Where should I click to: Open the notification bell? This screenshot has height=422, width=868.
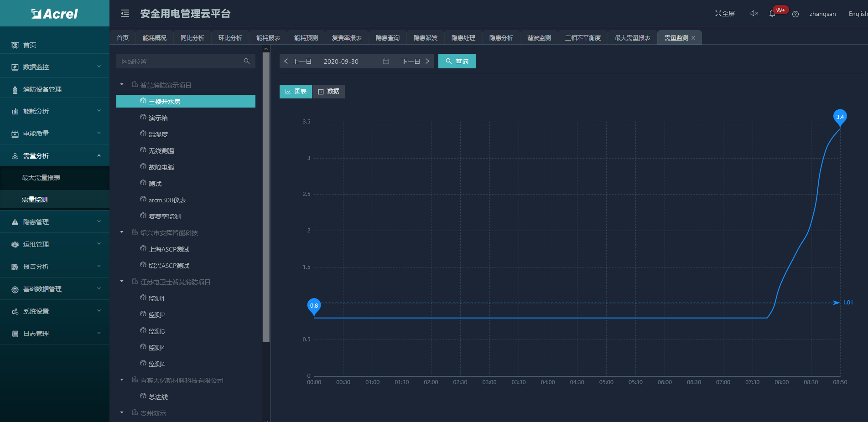tap(772, 14)
